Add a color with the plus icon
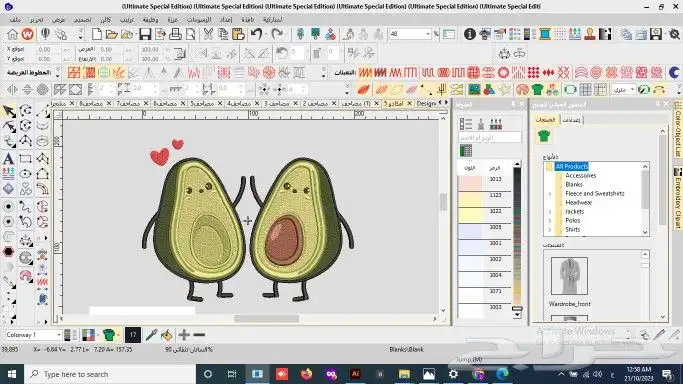Image resolution: width=683 pixels, height=384 pixels. pyautogui.click(x=184, y=335)
